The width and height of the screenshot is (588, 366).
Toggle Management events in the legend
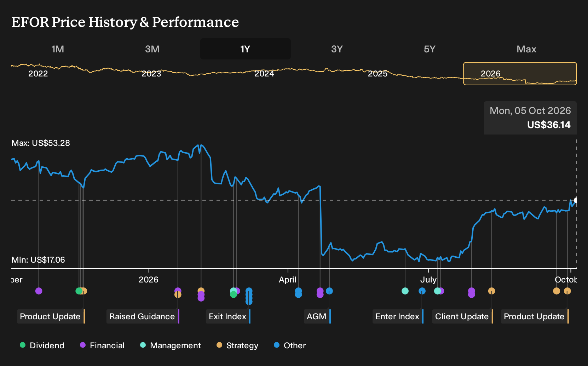171,345
